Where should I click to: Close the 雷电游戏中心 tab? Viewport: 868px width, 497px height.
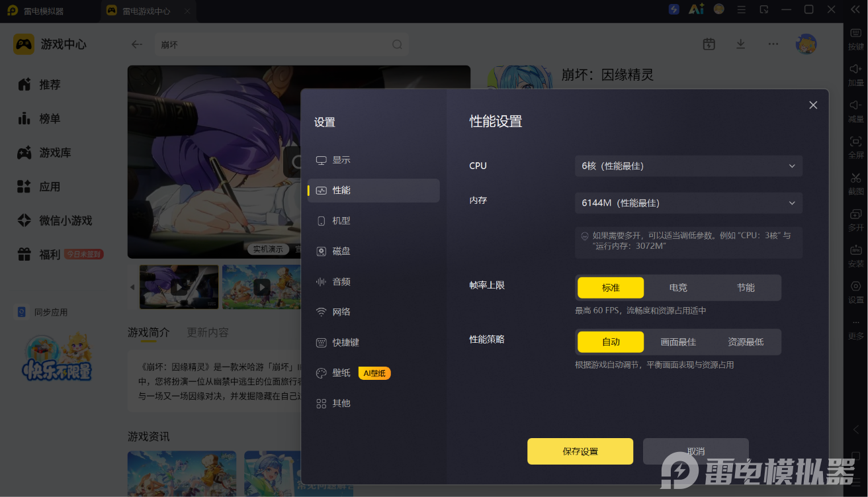[x=187, y=11]
